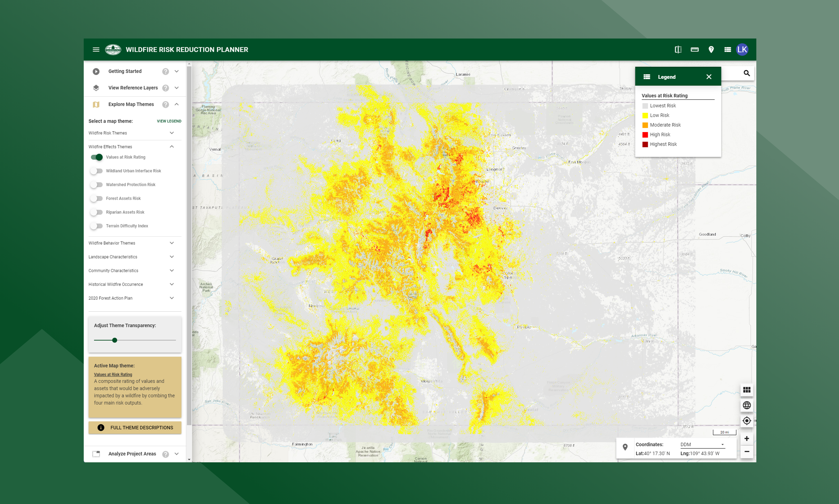Enable Riparian Assets Risk toggle
The image size is (839, 504).
point(96,212)
